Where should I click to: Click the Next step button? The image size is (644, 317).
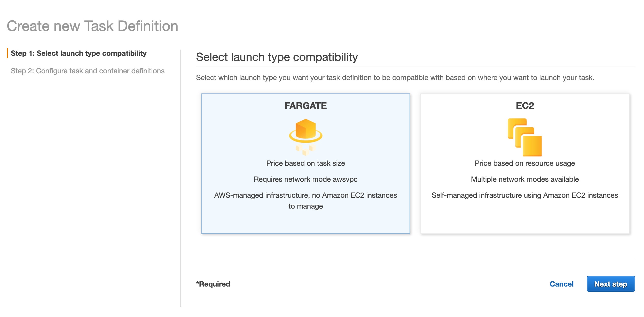click(x=611, y=284)
